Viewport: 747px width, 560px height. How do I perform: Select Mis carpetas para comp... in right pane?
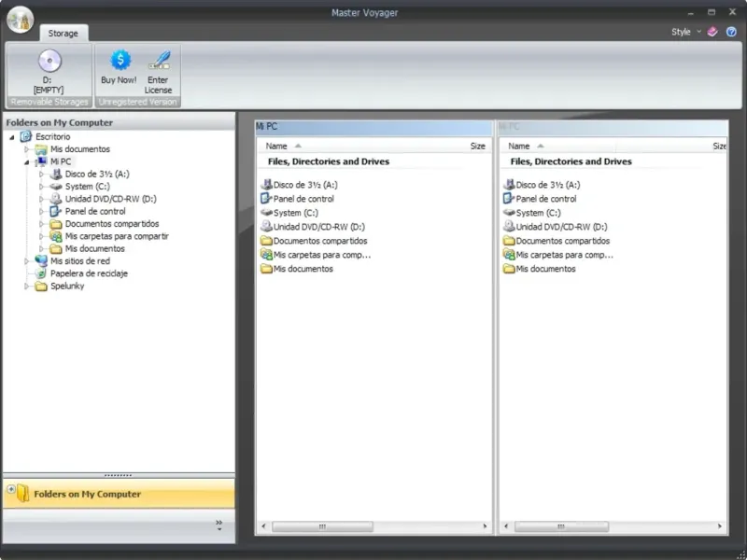pyautogui.click(x=565, y=255)
